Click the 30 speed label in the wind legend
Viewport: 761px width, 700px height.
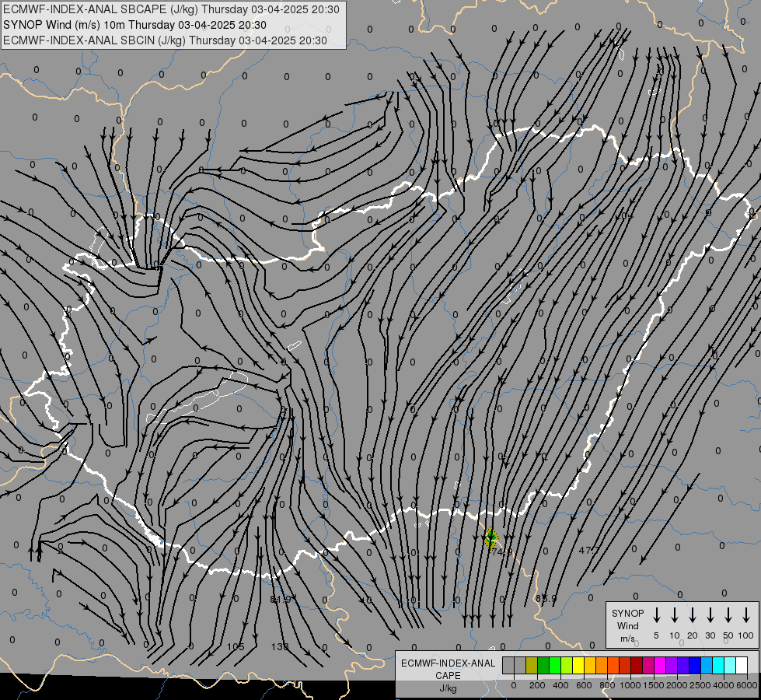pyautogui.click(x=710, y=635)
